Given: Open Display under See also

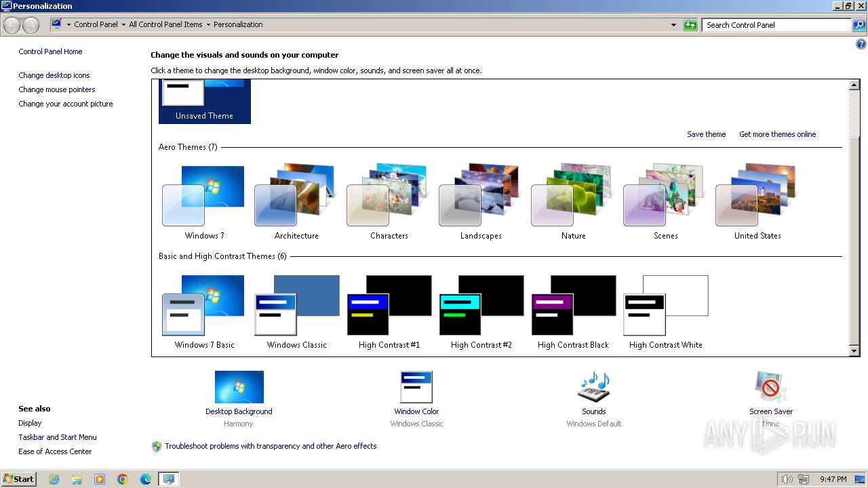Looking at the screenshot, I should click(x=30, y=423).
